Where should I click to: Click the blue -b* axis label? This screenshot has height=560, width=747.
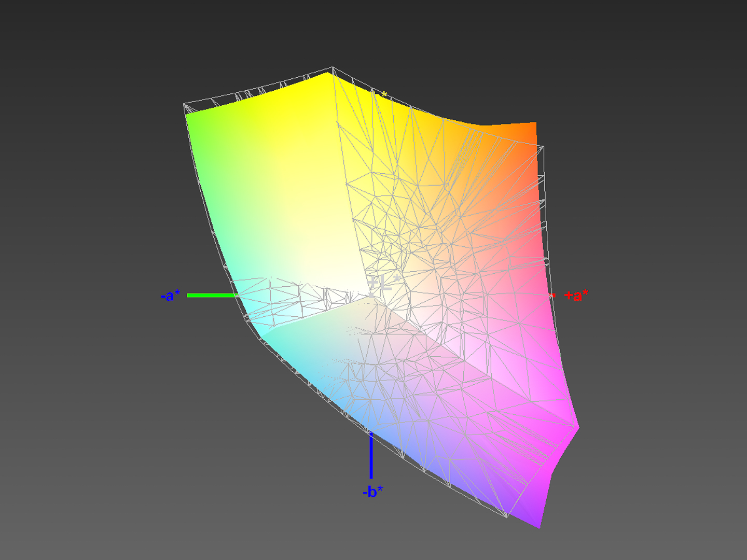pyautogui.click(x=372, y=491)
